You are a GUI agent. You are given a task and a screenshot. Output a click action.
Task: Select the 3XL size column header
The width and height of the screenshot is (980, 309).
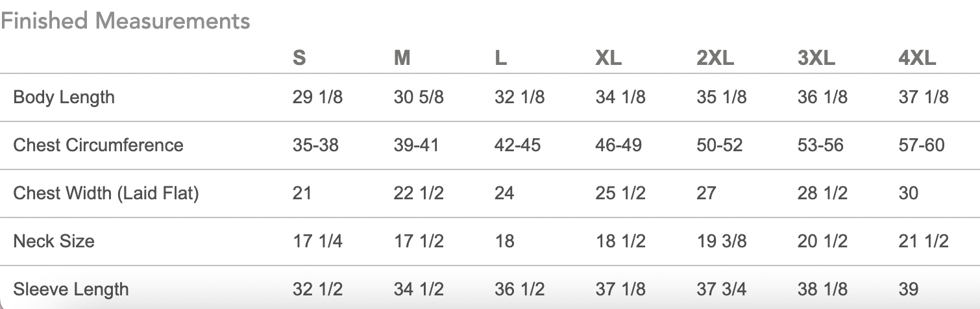816,58
